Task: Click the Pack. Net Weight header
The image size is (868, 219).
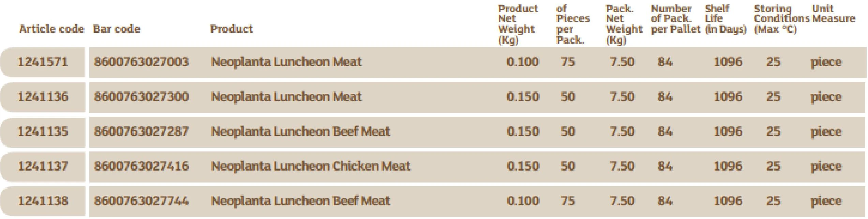Action: (624, 24)
